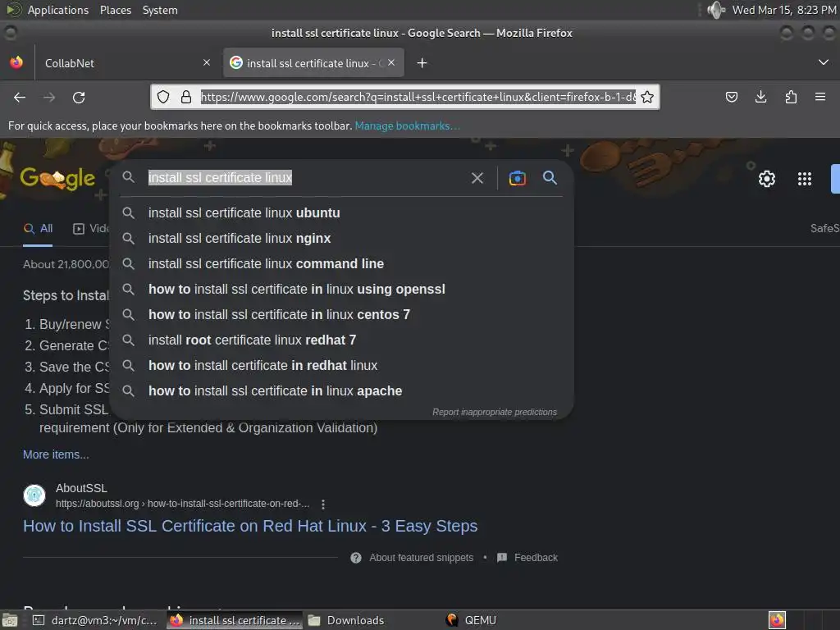Open the Google apps grid
Image resolution: width=840 pixels, height=630 pixels.
click(x=804, y=178)
